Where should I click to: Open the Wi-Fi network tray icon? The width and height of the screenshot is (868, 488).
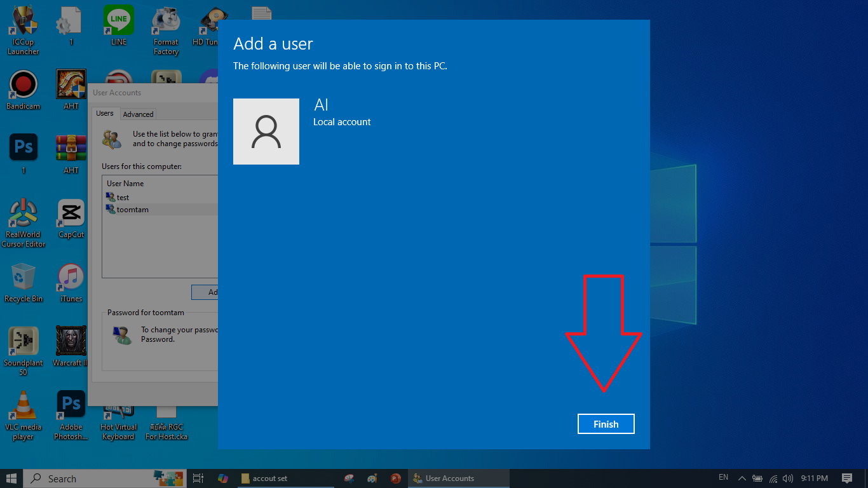(773, 478)
